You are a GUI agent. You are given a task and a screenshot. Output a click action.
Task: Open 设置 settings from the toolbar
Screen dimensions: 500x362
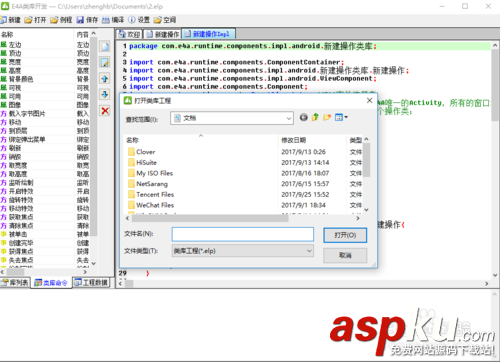click(x=139, y=20)
